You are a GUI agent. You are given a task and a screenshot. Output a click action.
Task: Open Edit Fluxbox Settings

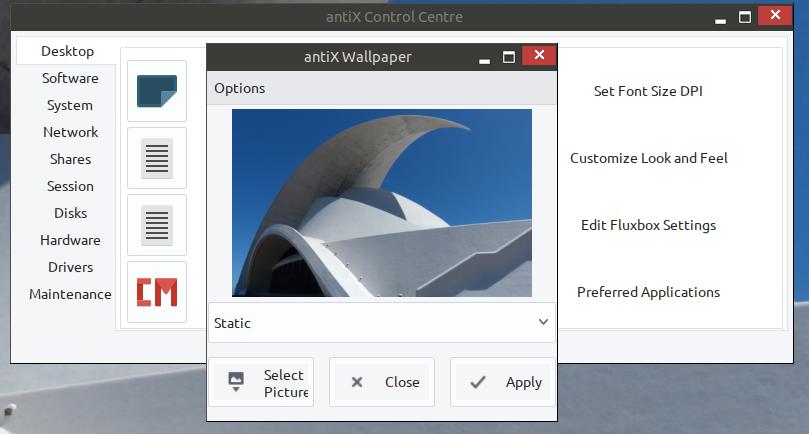(x=649, y=225)
